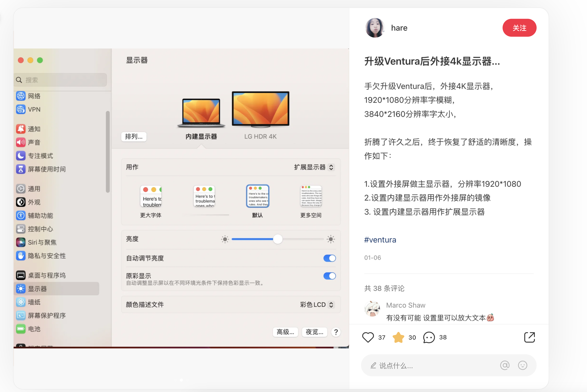
Task: Click the #ventura hashtag link
Action: pyautogui.click(x=380, y=240)
